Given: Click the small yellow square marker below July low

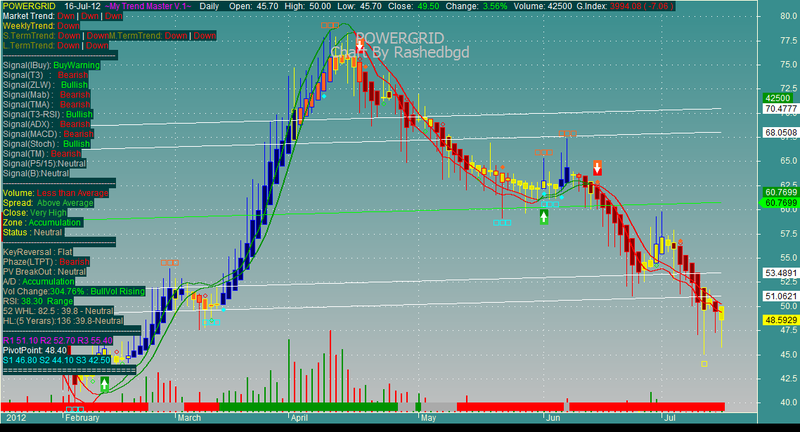Looking at the screenshot, I should coord(705,364).
